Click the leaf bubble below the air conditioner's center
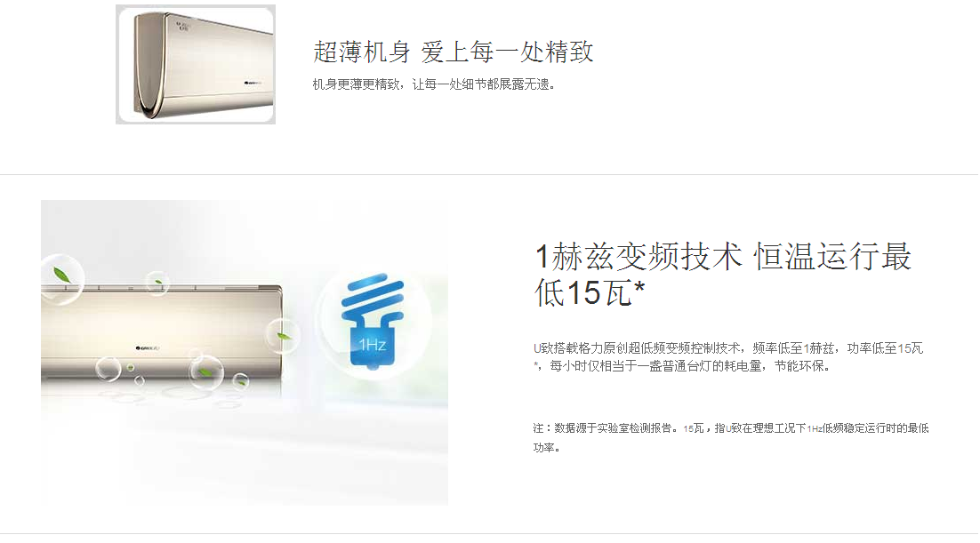The image size is (980, 543). 205,372
